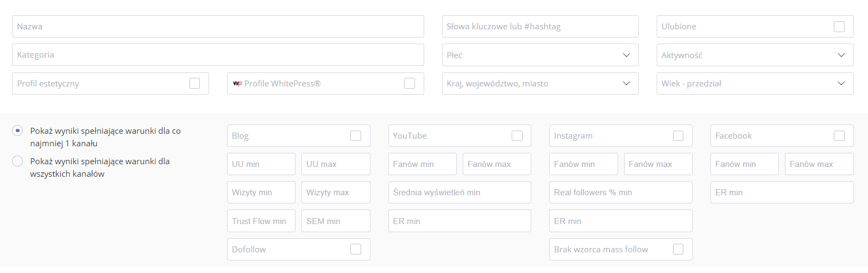
Task: Enable the Profil estetyczny checkbox
Action: pyautogui.click(x=194, y=83)
